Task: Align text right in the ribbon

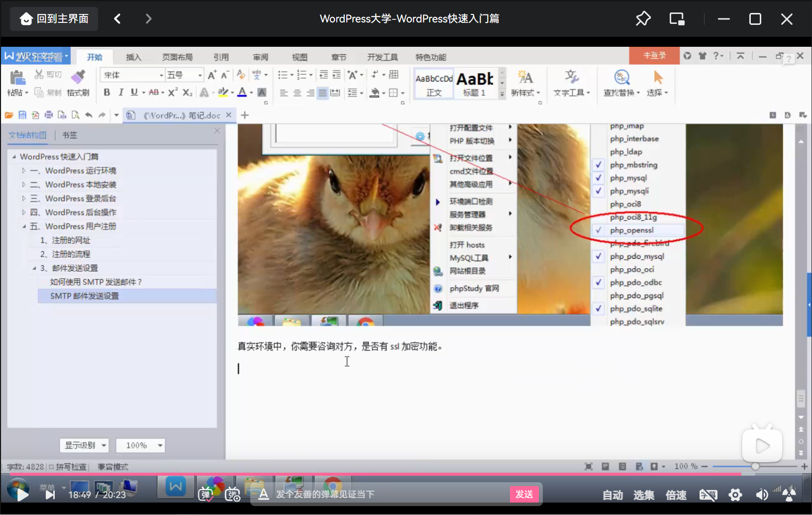Action: coord(310,93)
